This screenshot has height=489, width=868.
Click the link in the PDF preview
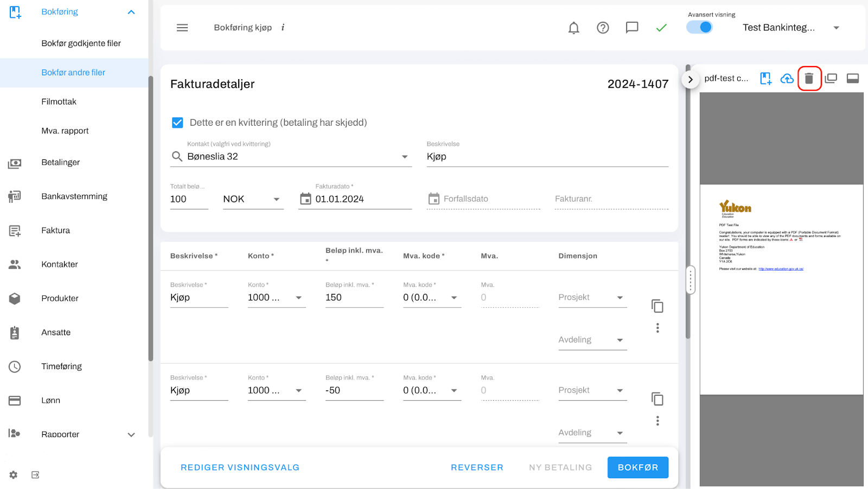point(781,269)
